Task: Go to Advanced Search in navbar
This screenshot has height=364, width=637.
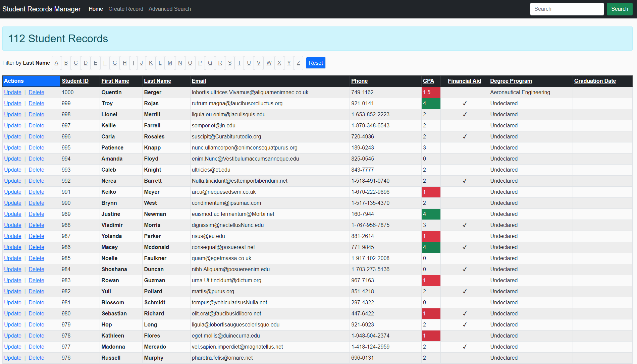Action: (170, 9)
